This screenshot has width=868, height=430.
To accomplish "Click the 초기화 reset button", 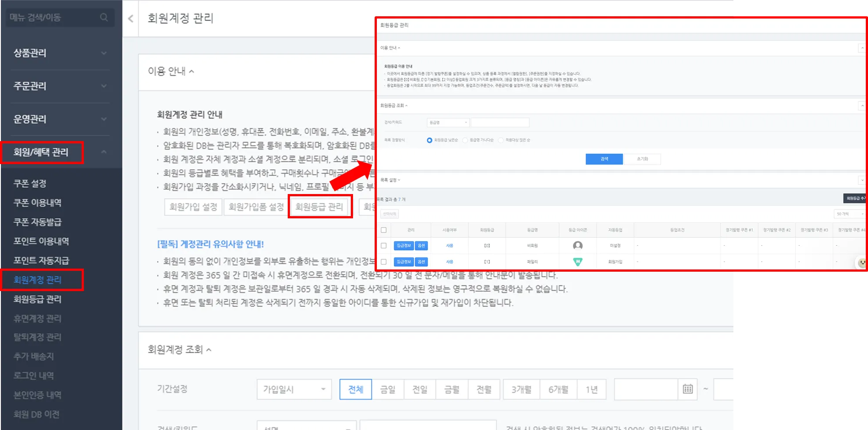I will click(x=642, y=159).
